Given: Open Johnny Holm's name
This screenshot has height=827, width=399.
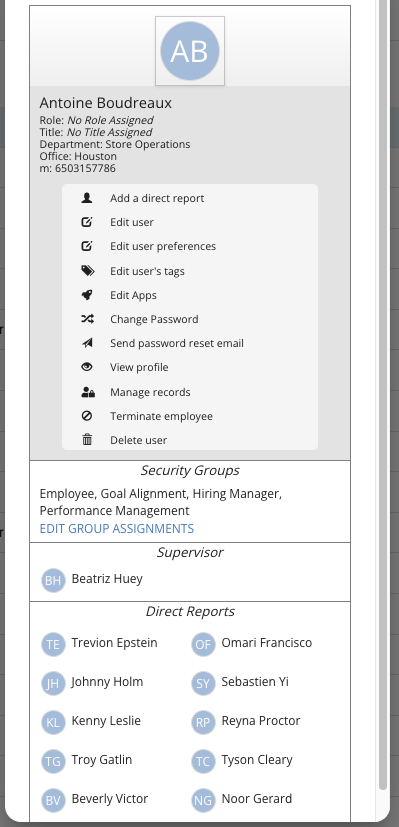Looking at the screenshot, I should (107, 681).
